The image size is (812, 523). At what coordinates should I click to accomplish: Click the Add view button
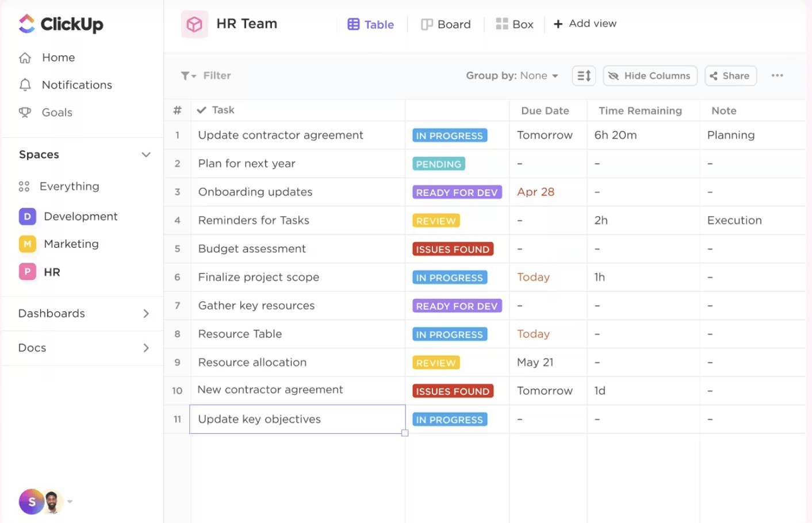click(584, 24)
